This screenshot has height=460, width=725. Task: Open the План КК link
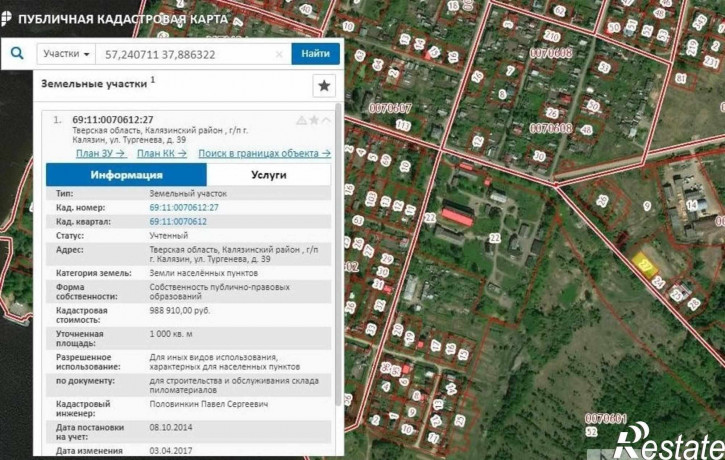point(162,153)
